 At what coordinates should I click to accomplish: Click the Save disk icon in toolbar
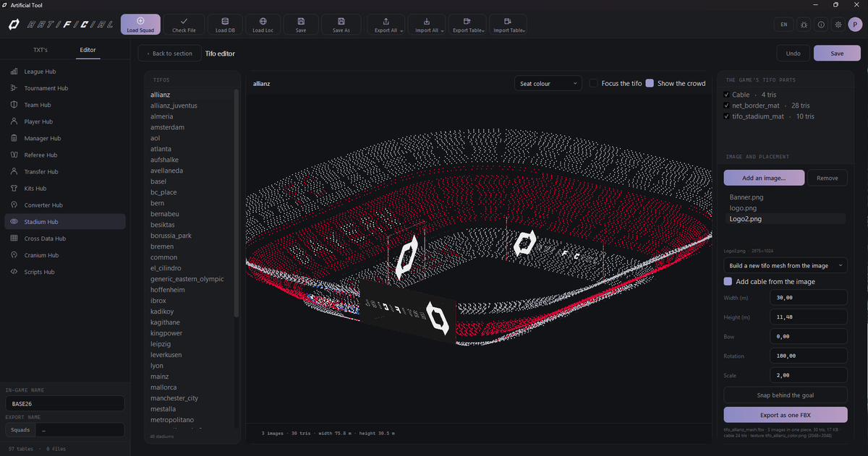click(301, 21)
